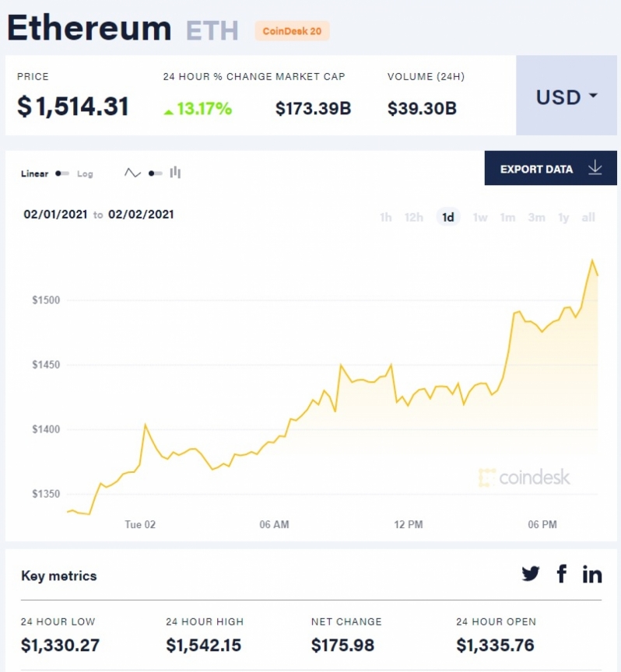The width and height of the screenshot is (621, 672).
Task: Click chart peak near 06 PM
Action: click(593, 260)
